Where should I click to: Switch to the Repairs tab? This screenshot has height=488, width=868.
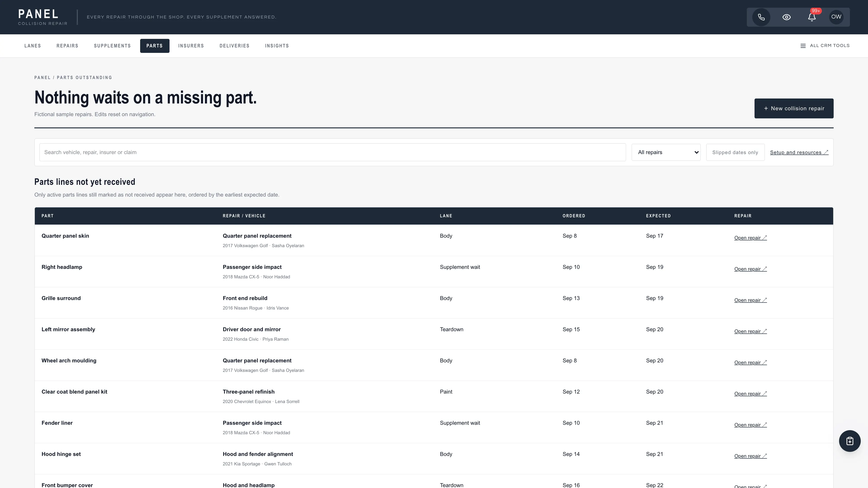click(x=67, y=46)
